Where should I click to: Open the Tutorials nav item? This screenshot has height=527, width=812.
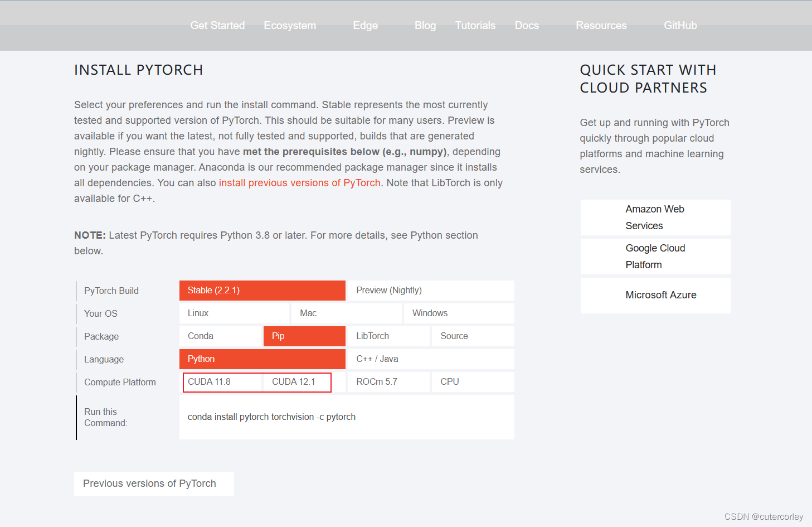[475, 26]
